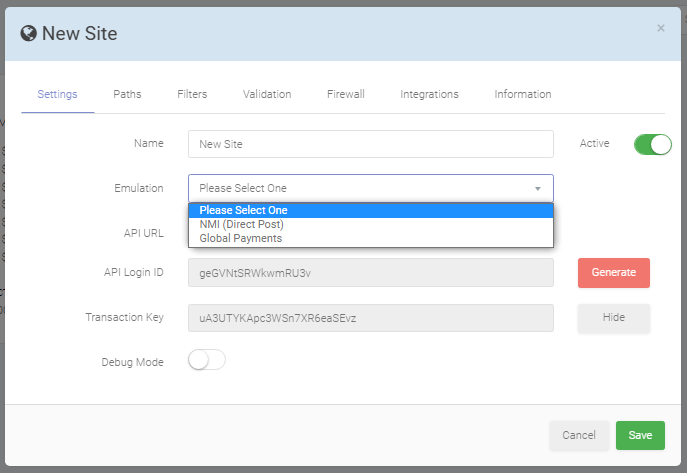Switch to the Paths tab
This screenshot has height=473, width=687.
127,94
